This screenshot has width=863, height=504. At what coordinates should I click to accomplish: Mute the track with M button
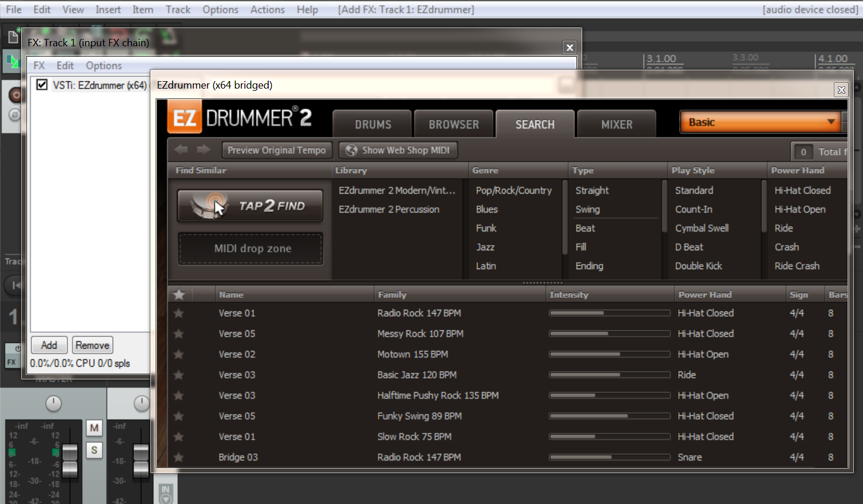pos(94,427)
